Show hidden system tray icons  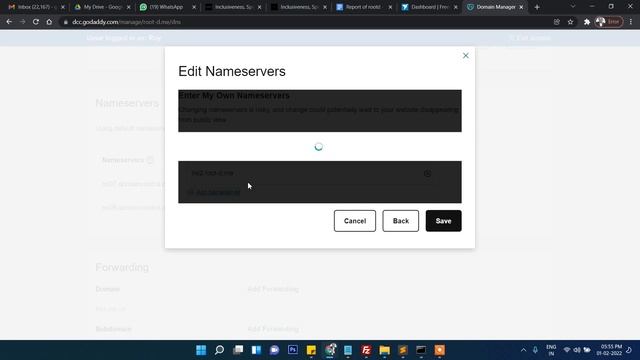tap(523, 350)
